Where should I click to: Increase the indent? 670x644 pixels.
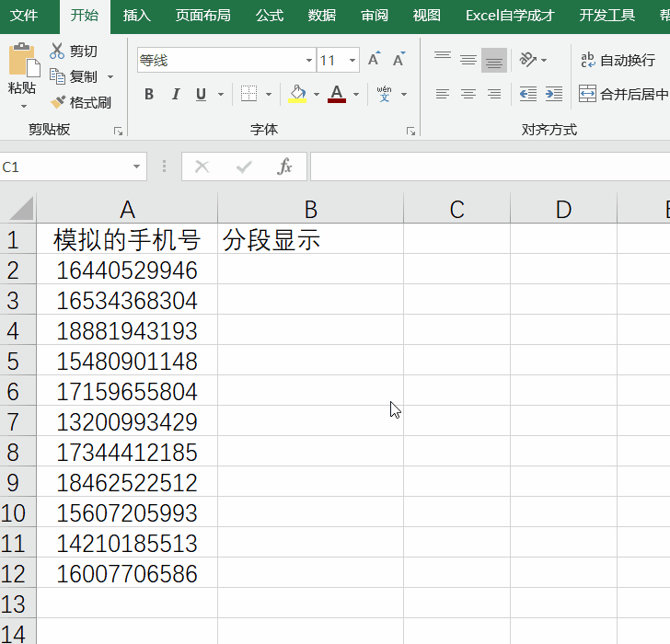point(554,94)
